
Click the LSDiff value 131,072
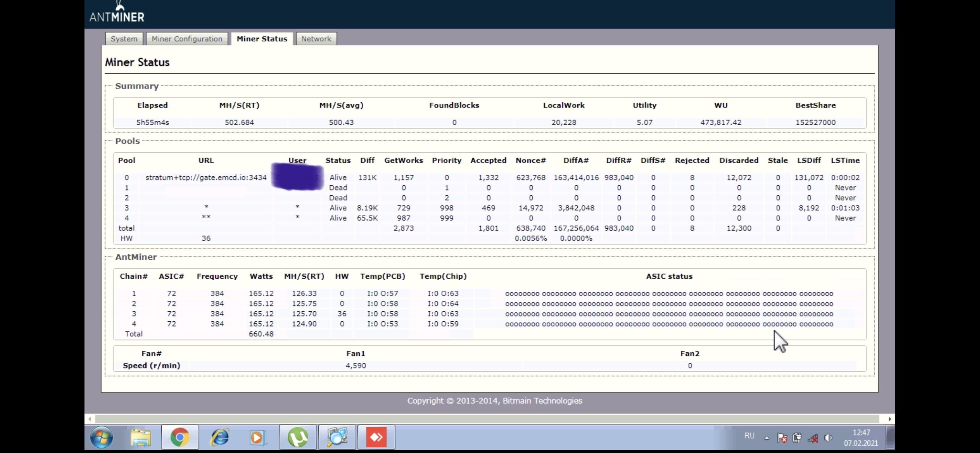click(809, 178)
